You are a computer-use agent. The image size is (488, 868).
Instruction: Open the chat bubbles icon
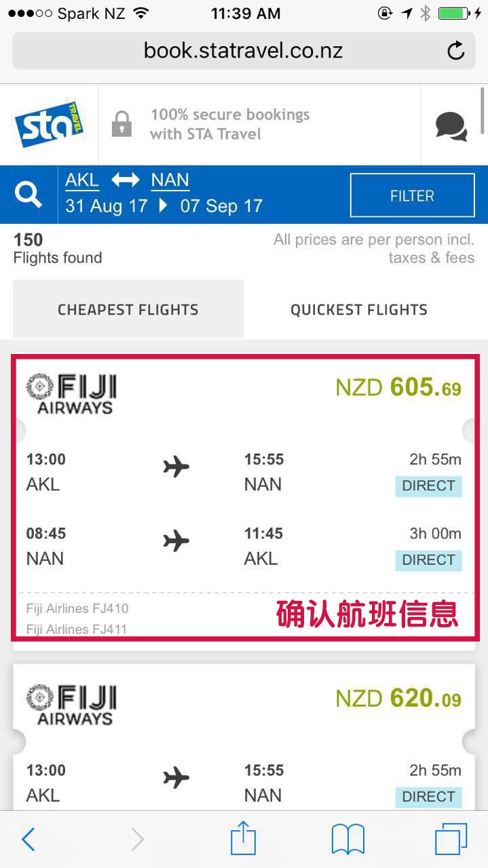451,127
